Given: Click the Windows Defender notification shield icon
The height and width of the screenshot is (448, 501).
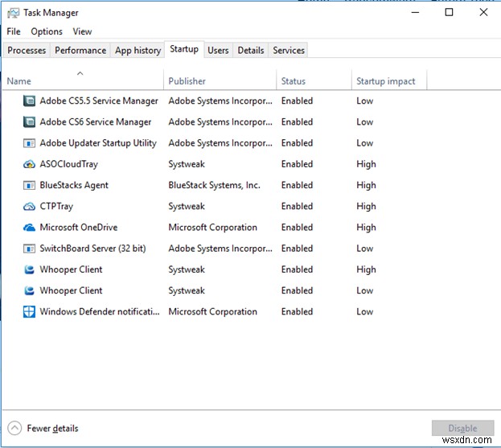Looking at the screenshot, I should click(x=29, y=312).
